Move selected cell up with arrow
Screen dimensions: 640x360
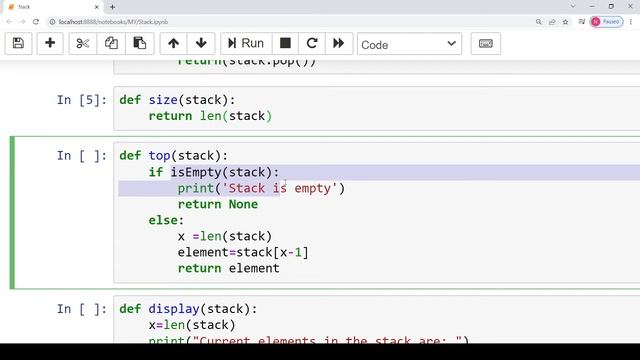173,43
